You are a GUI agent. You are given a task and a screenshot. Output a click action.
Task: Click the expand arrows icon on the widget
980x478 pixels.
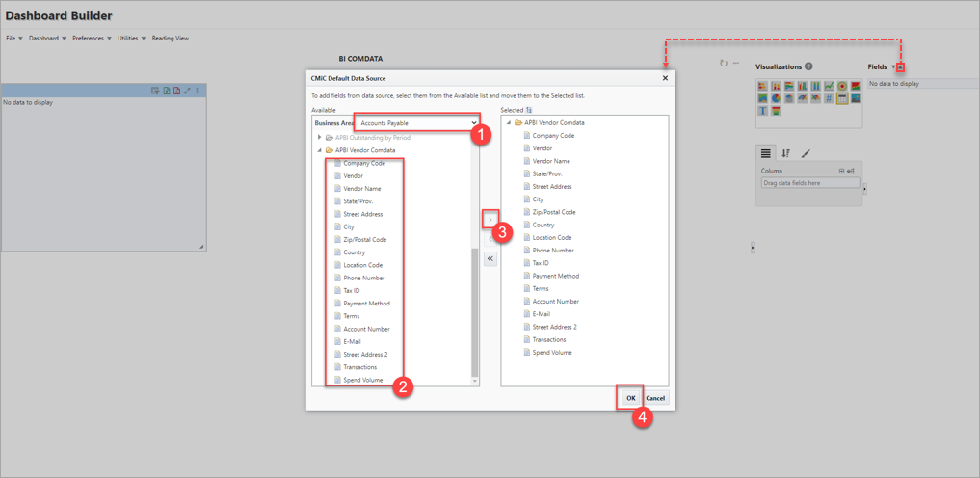point(187,92)
